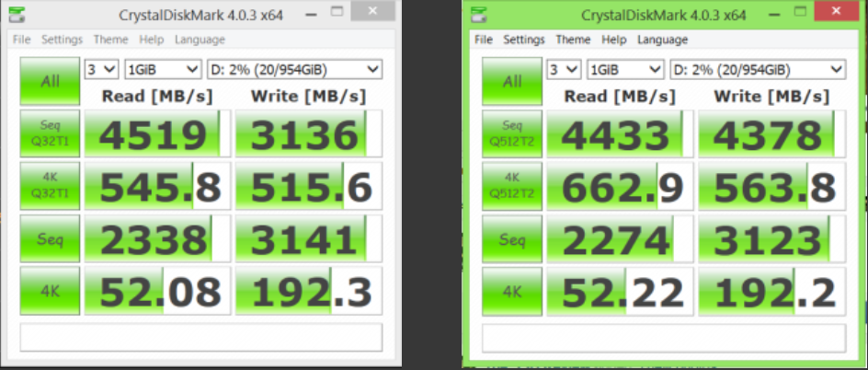Viewport: 868px width, 370px height.
Task: Open Help menu in left window
Action: 151,40
